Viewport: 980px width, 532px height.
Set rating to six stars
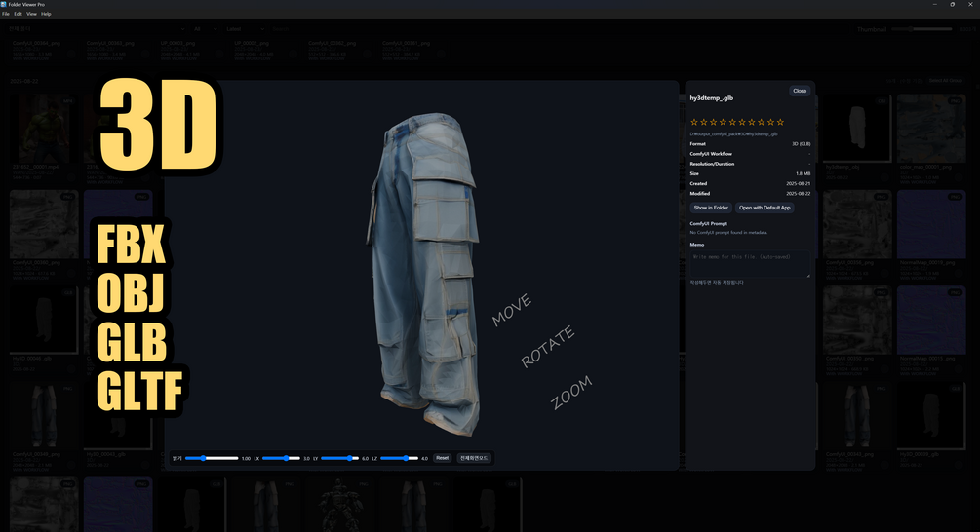[742, 122]
